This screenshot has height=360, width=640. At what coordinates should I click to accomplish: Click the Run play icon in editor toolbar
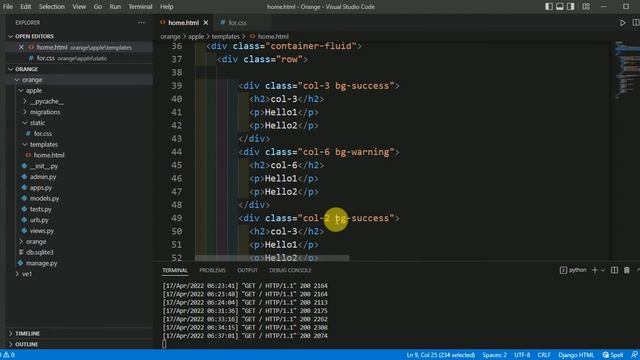pos(622,23)
